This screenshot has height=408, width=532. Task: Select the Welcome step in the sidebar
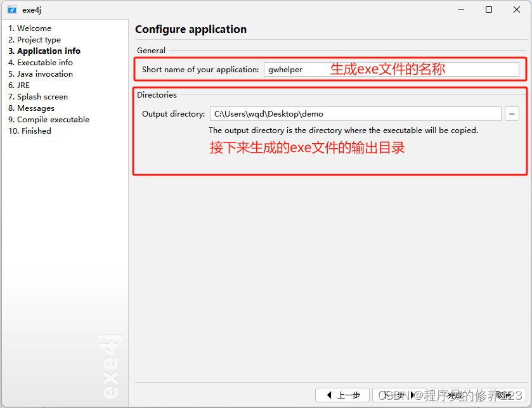[30, 28]
